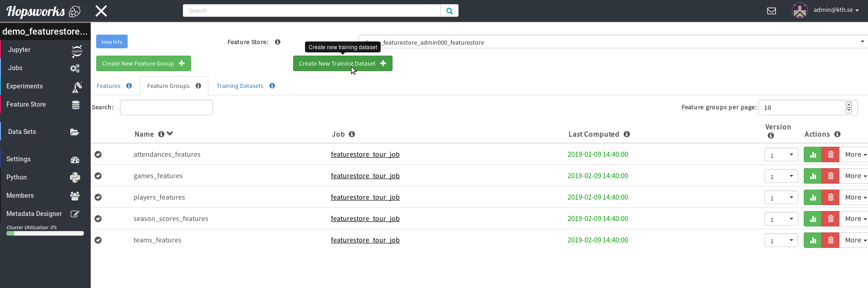View statistics for season_scores_features
This screenshot has width=868, height=288.
(x=813, y=219)
